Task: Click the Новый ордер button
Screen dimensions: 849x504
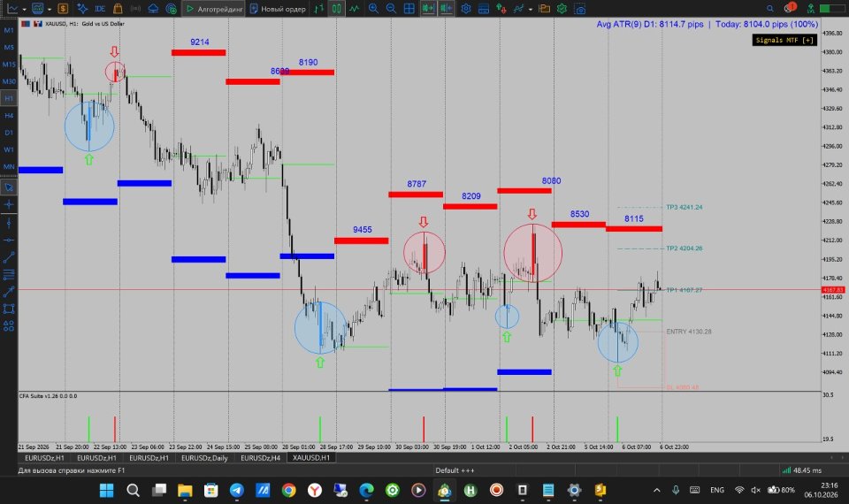Action: (278, 9)
